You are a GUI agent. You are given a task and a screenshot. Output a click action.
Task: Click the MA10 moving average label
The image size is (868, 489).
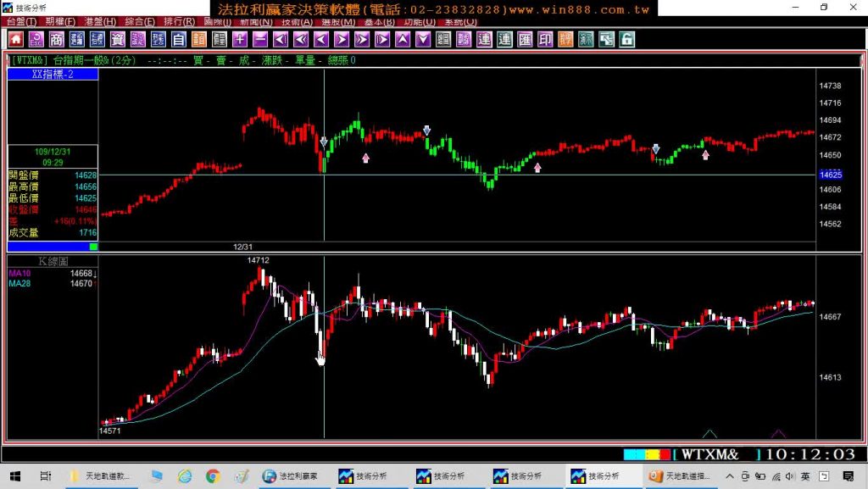point(19,273)
